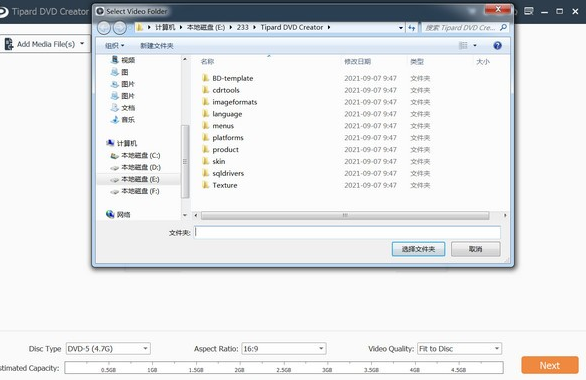Click 新建文件夹 in the toolbar
Screen dimensions: 586x380
157,46
